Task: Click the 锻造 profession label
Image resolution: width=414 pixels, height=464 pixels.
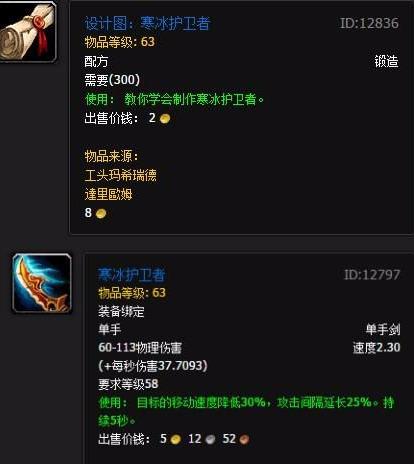Action: 386,61
